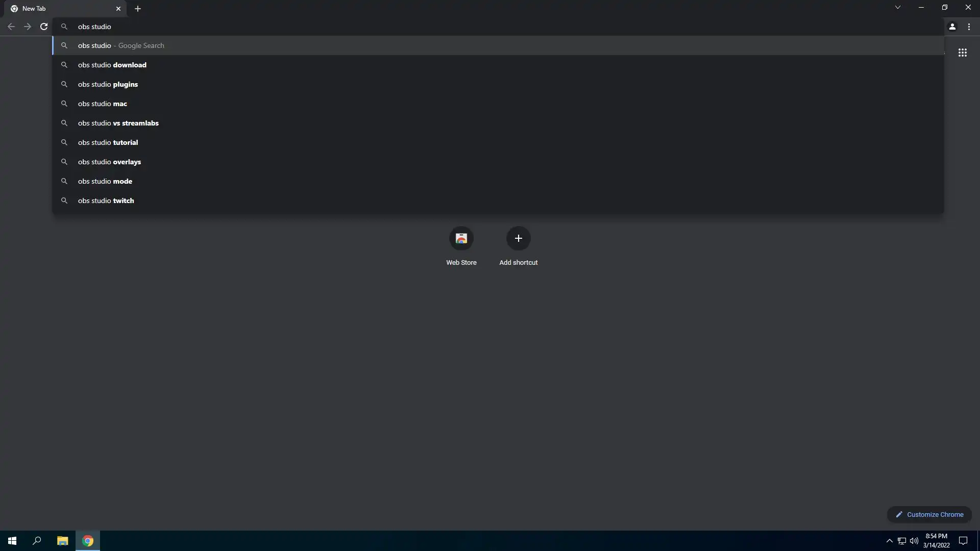
Task: Open the volume control in system tray
Action: pyautogui.click(x=914, y=541)
